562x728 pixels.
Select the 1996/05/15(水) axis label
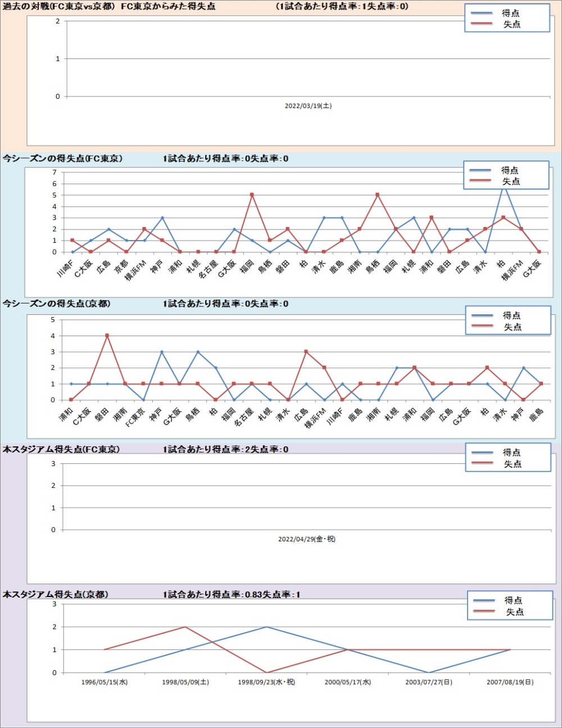(x=105, y=682)
